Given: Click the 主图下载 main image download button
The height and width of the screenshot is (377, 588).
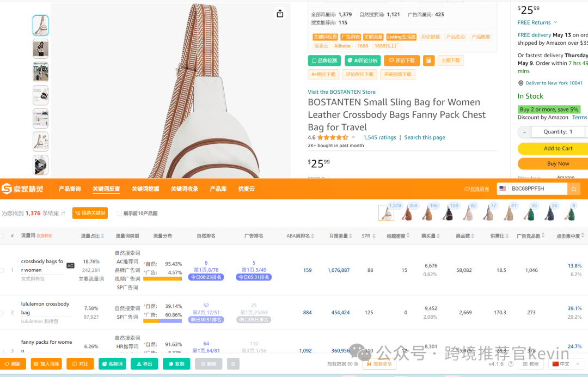Looking at the screenshot, I should [450, 60].
